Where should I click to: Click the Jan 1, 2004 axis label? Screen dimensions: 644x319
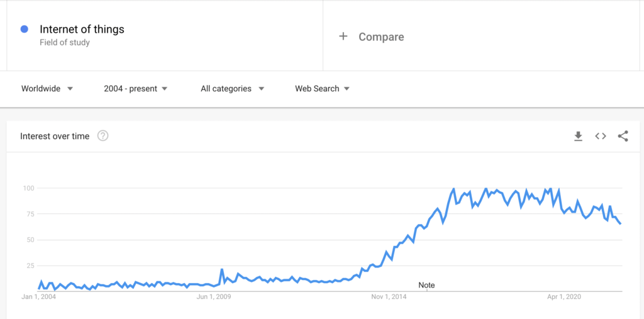pyautogui.click(x=39, y=297)
